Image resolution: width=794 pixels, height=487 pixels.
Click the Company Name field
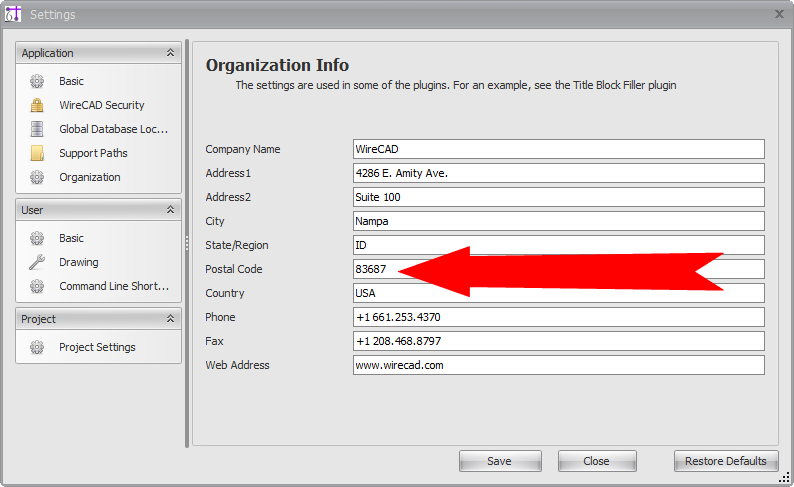click(x=559, y=149)
